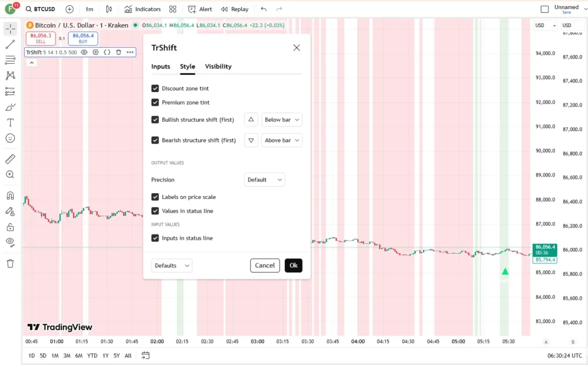Open the Indicators menu
This screenshot has height=365, width=588.
142,9
